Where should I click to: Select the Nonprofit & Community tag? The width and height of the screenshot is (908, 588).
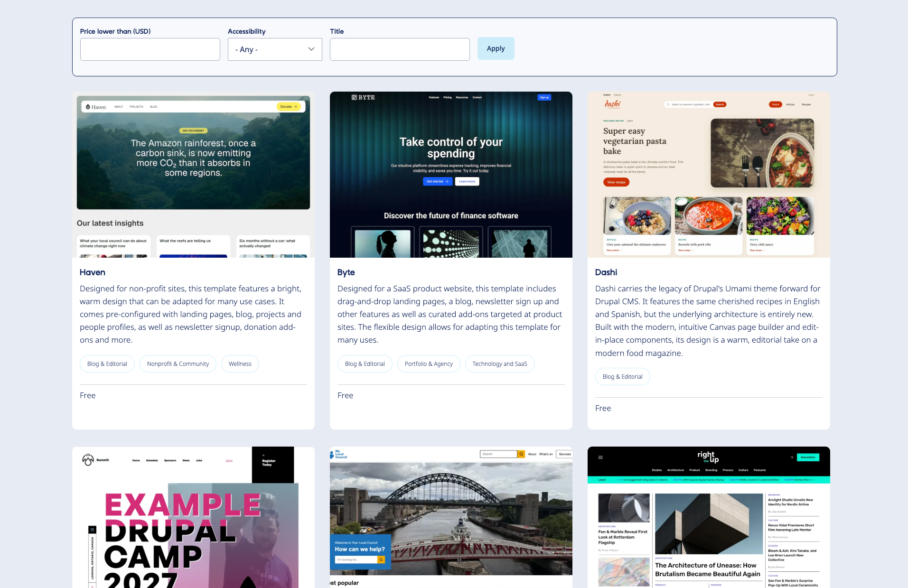click(x=178, y=364)
